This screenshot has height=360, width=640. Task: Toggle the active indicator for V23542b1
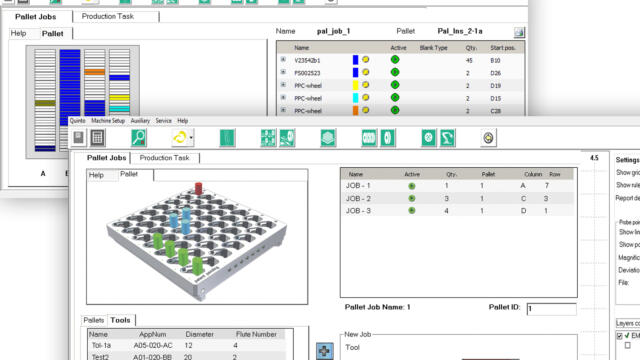click(395, 60)
